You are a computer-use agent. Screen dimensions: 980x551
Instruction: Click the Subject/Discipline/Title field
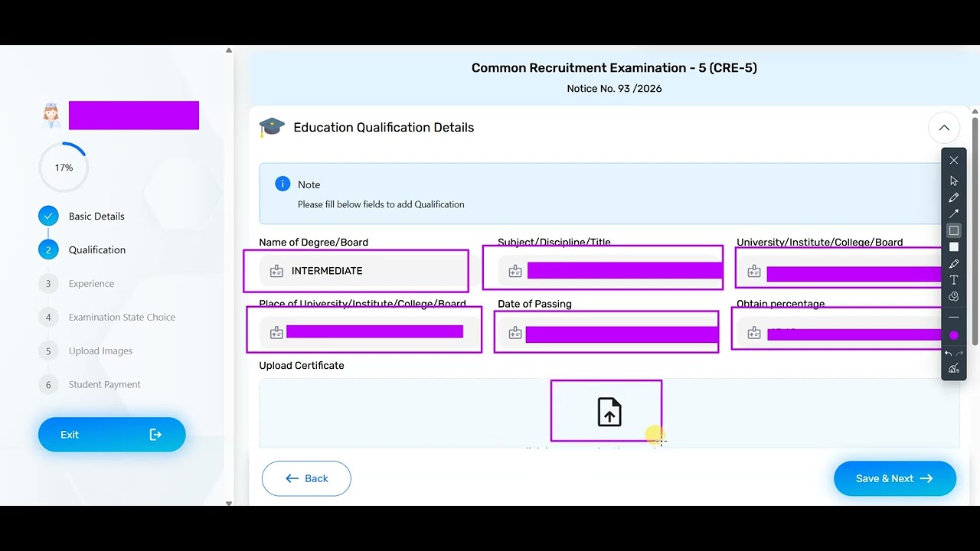point(609,271)
